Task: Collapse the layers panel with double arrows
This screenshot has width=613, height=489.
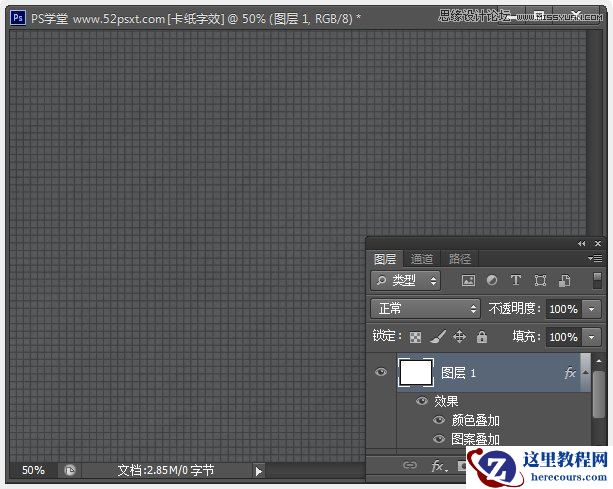Action: (582, 244)
